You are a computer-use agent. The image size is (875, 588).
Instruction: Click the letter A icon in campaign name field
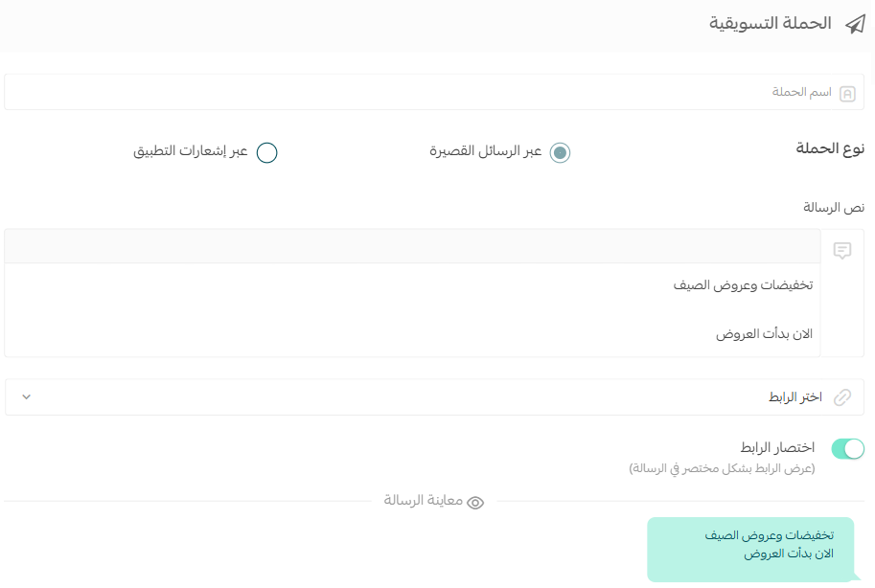click(847, 94)
